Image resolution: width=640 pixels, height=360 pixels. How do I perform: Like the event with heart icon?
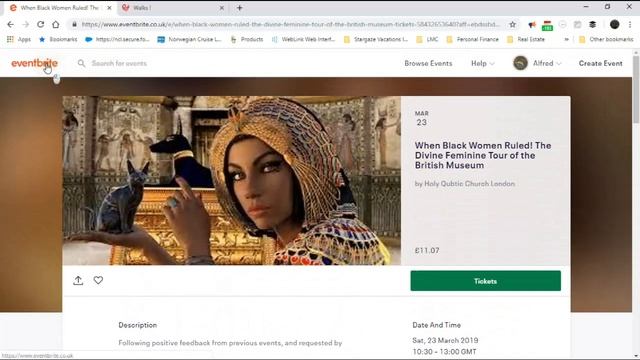pyautogui.click(x=98, y=280)
